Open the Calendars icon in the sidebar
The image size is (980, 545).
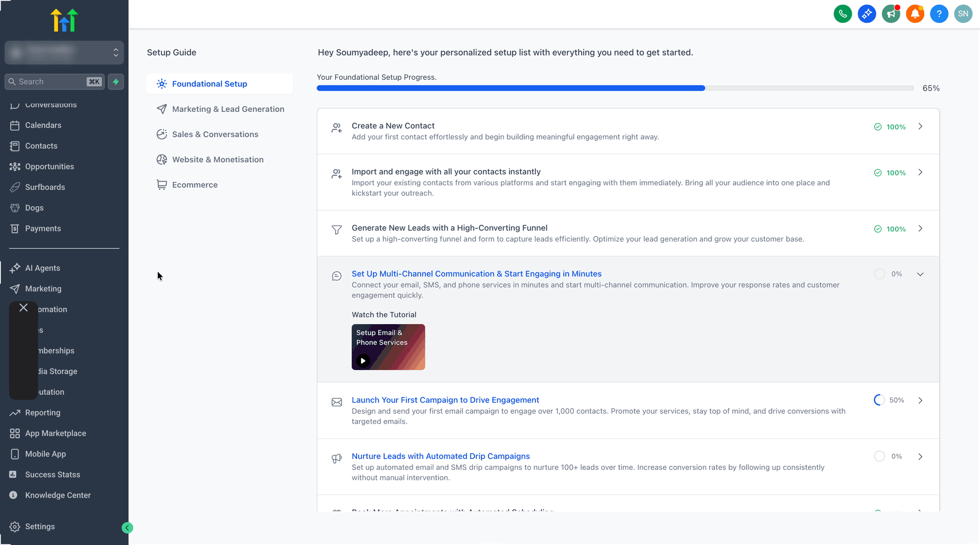click(15, 125)
